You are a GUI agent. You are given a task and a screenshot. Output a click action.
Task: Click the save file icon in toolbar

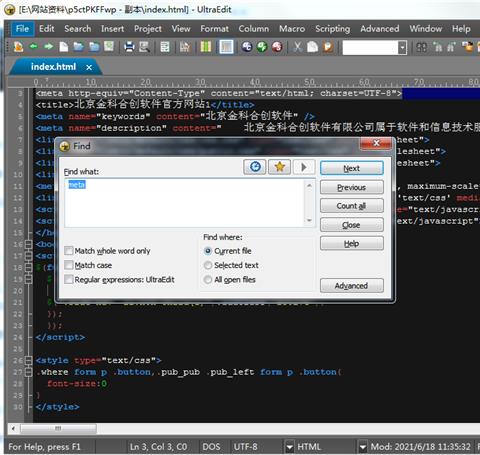pyautogui.click(x=109, y=47)
